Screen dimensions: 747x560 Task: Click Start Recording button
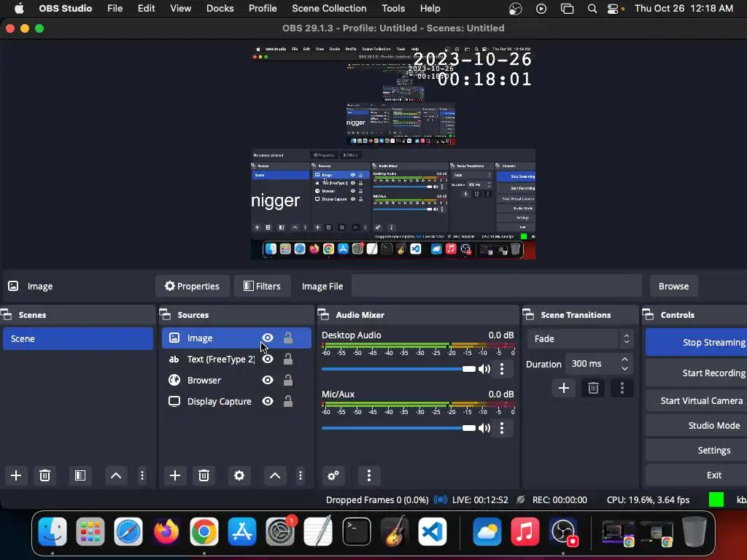[697, 373]
